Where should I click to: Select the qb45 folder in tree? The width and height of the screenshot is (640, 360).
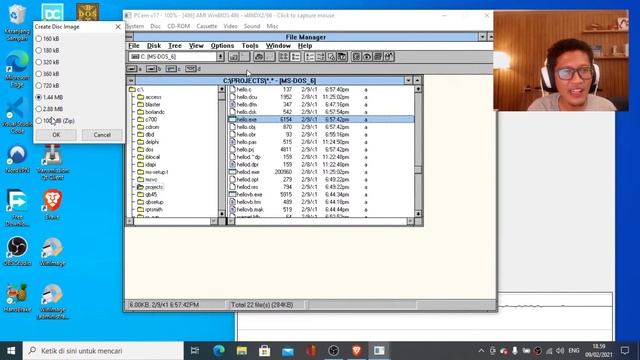tap(147, 194)
